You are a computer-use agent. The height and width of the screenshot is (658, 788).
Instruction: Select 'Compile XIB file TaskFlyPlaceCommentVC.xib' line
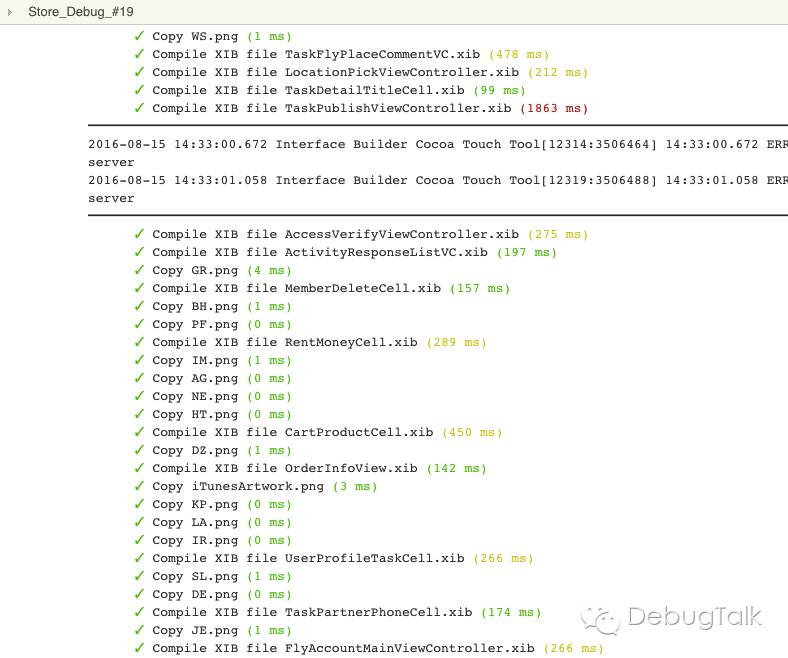[x=342, y=54]
